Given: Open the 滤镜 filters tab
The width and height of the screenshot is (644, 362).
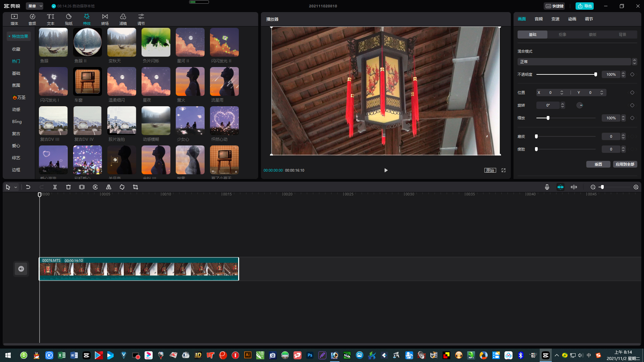Looking at the screenshot, I should (x=123, y=19).
